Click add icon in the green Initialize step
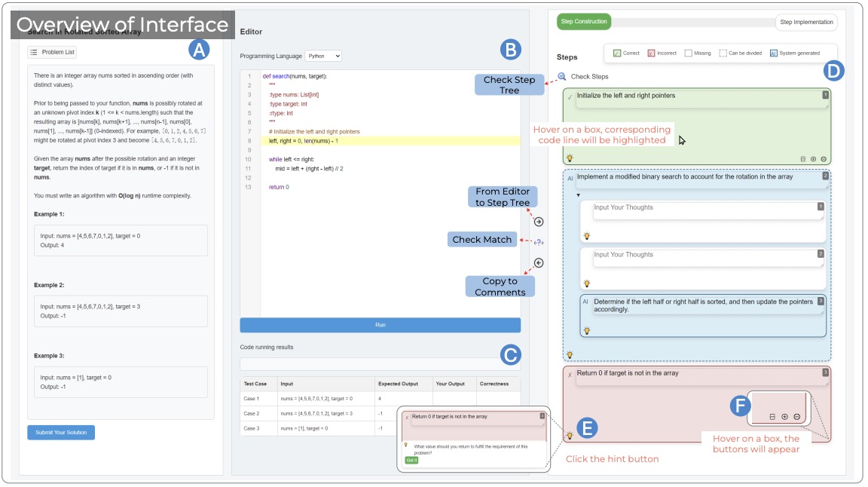This screenshot has height=487, width=868. coord(813,159)
